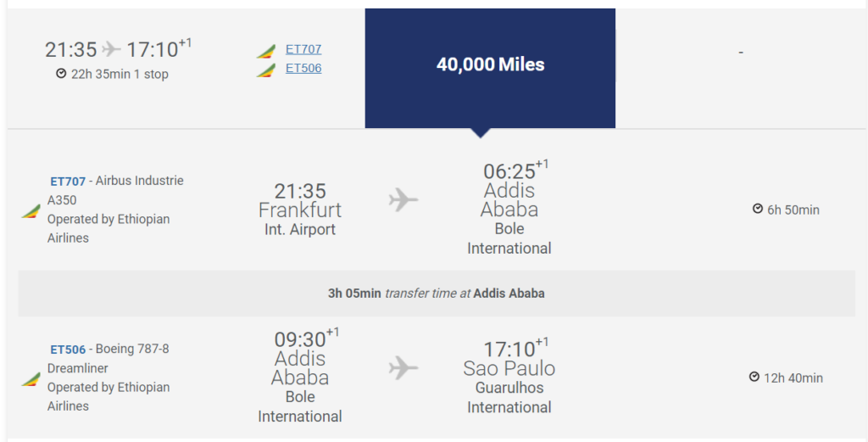Image resolution: width=868 pixels, height=442 pixels.
Task: Click the blue ET707 label in Airbus details
Action: (x=68, y=181)
